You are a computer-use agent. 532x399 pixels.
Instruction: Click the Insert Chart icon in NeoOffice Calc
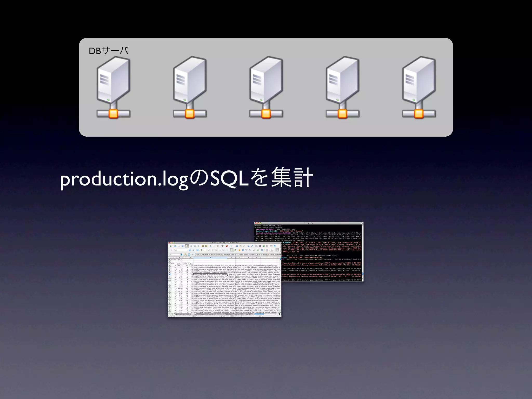coord(249,246)
